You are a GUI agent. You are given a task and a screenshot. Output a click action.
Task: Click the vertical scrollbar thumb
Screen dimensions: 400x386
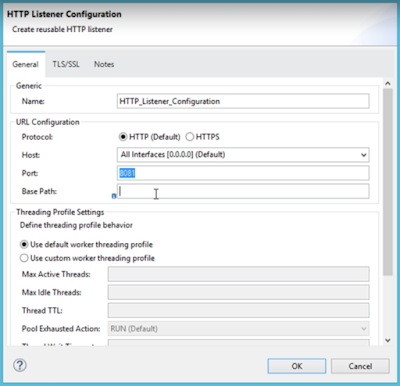coord(388,182)
